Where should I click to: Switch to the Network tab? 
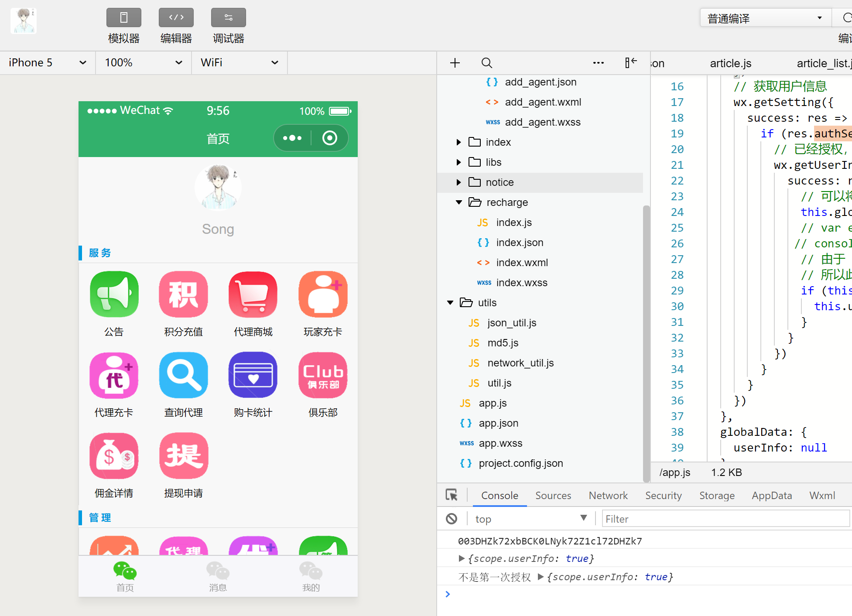tap(608, 496)
